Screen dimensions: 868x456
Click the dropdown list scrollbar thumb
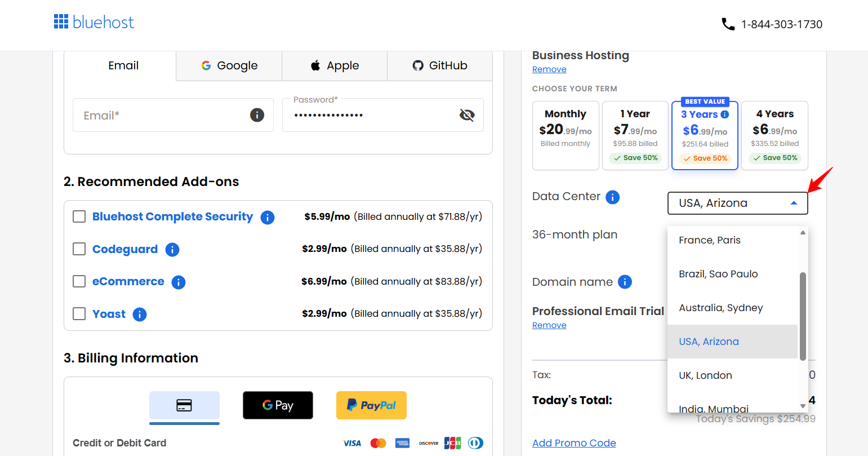coord(803,316)
